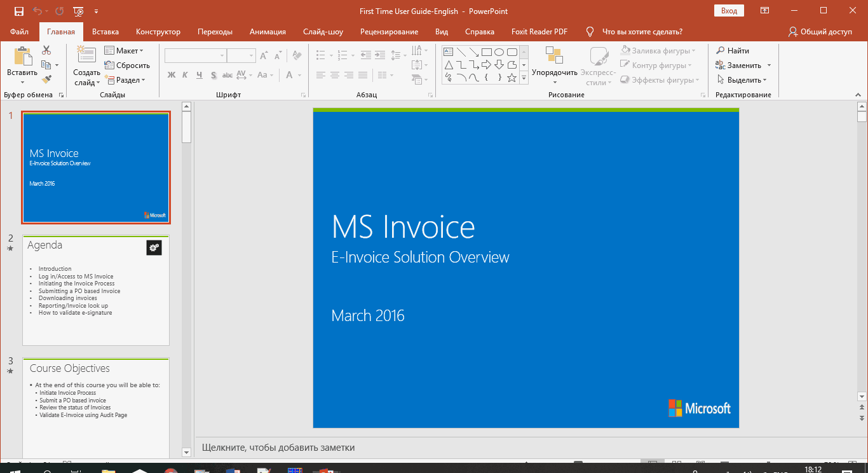Toggle bold Ж formatting
Screen dimensions: 868x473
click(171, 75)
